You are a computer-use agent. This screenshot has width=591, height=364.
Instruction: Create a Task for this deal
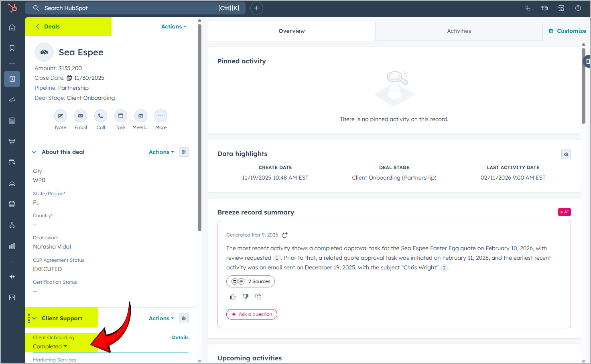click(121, 116)
